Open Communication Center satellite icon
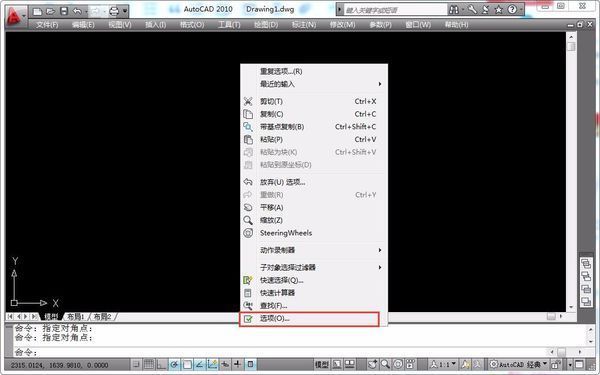This screenshot has width=600, height=375. pos(486,10)
